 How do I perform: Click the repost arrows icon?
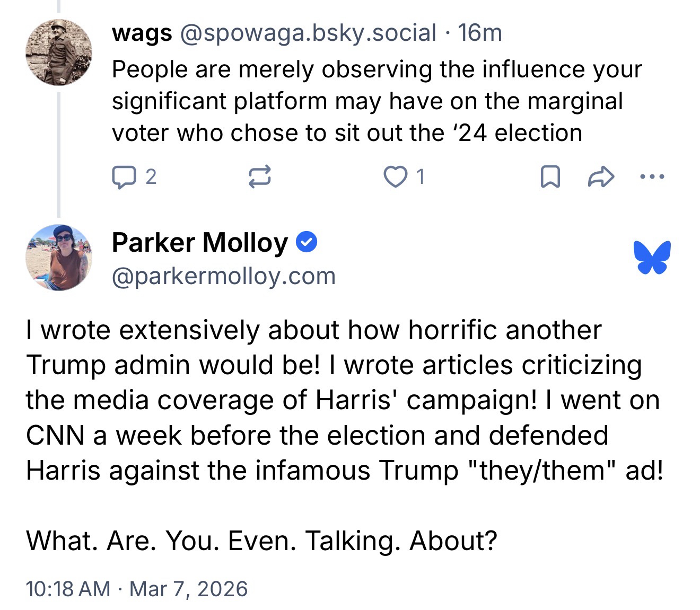[260, 177]
